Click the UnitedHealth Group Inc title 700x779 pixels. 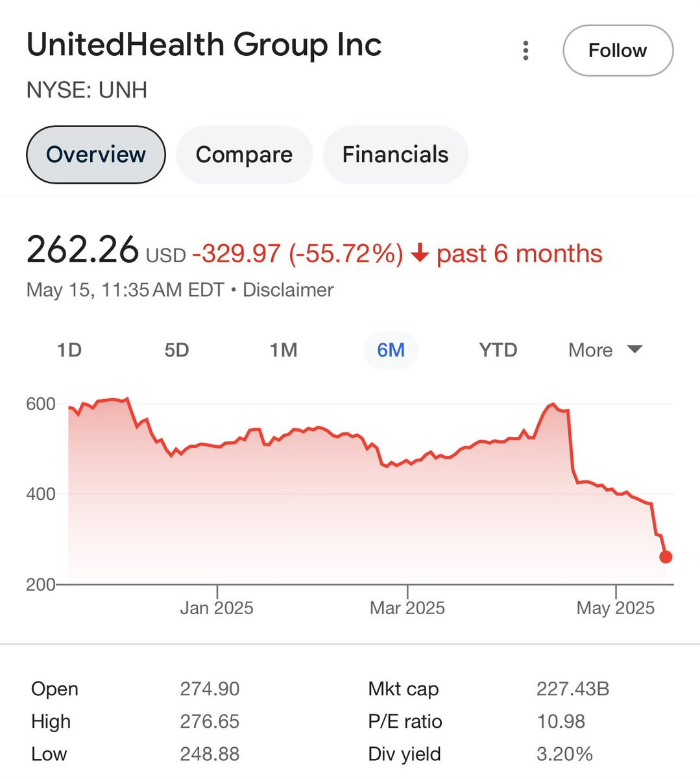pos(204,45)
